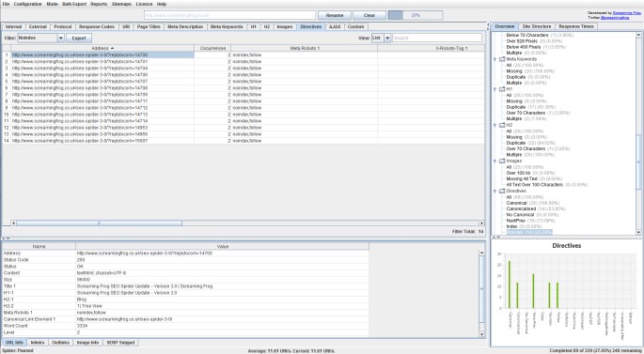
Task: Open the Bulk Export menu
Action: [x=74, y=4]
